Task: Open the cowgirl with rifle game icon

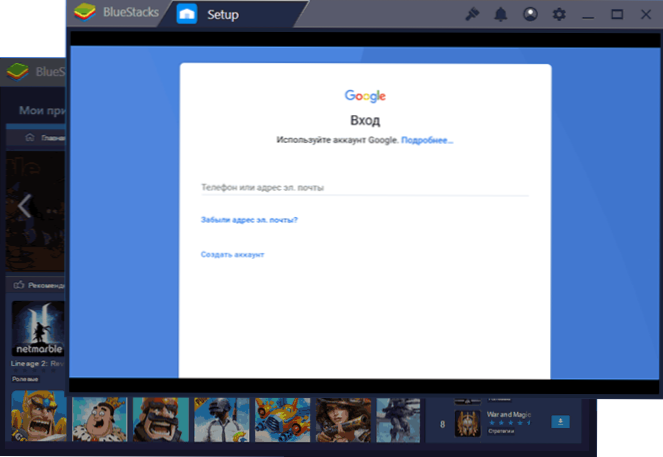Action: [343, 419]
